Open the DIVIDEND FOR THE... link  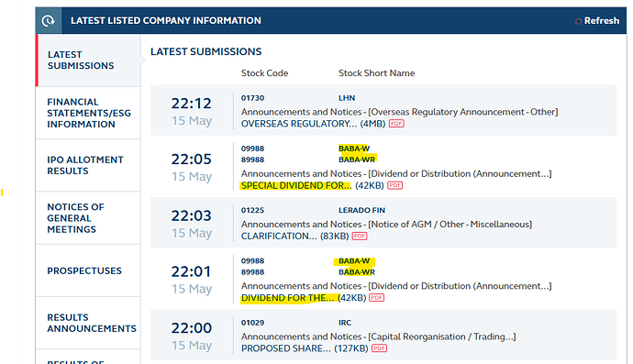click(287, 298)
